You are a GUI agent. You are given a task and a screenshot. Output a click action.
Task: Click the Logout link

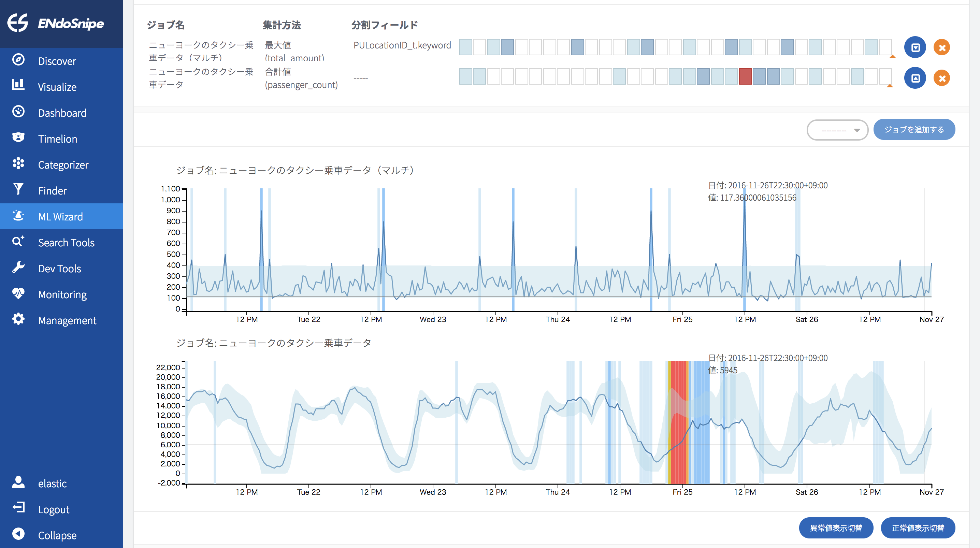pyautogui.click(x=54, y=509)
